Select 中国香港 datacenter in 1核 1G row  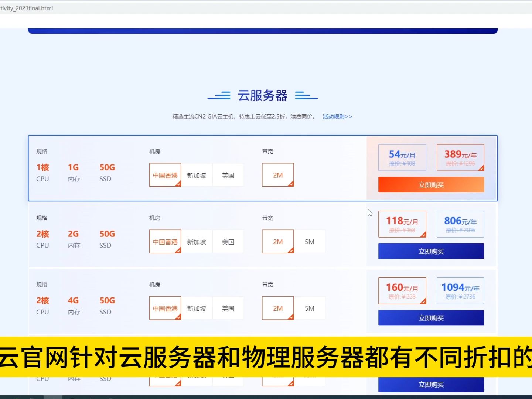click(165, 175)
